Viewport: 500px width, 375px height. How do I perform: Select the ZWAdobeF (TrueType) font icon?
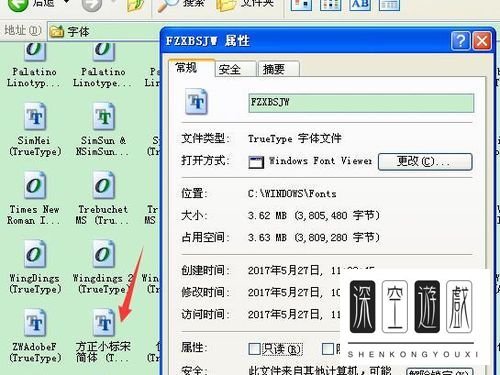(x=35, y=323)
